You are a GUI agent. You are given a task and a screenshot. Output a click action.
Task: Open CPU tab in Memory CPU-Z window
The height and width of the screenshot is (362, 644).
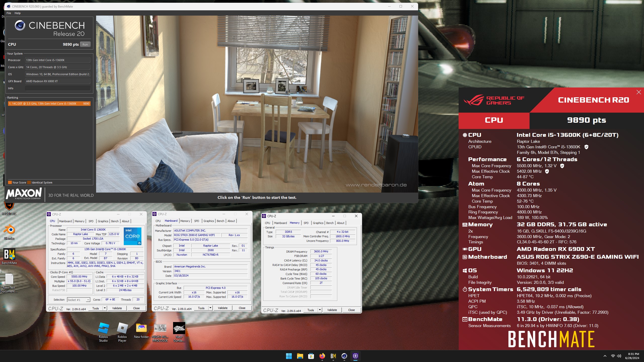[267, 223]
